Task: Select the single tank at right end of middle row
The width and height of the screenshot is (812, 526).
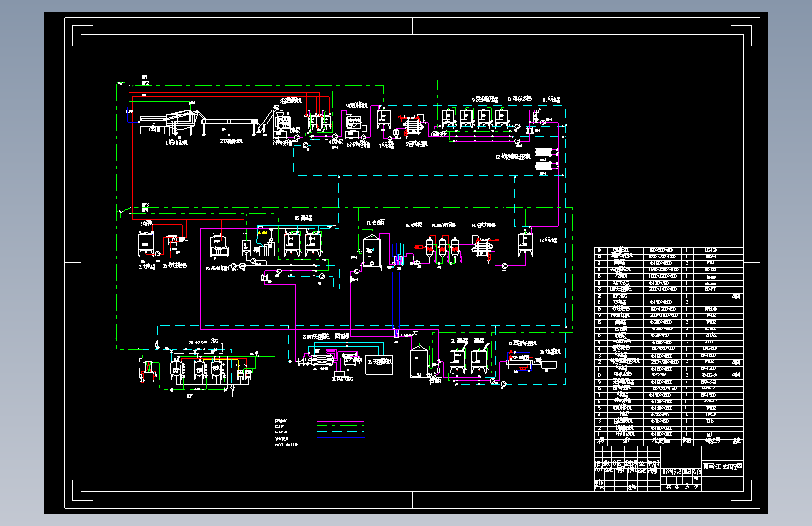Action: point(524,244)
